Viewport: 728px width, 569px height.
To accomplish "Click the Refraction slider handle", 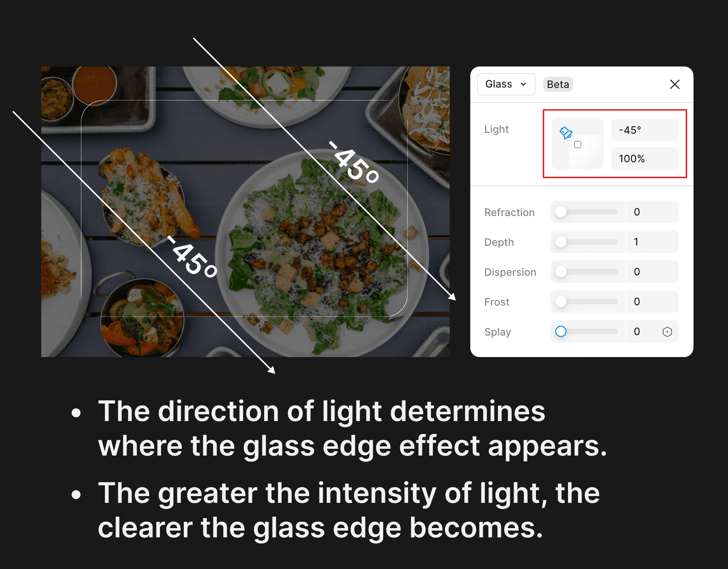I will [x=561, y=212].
